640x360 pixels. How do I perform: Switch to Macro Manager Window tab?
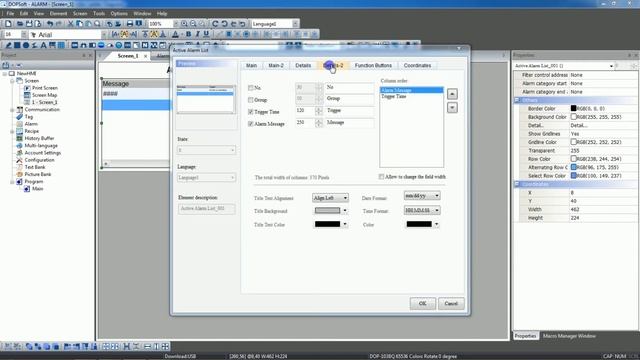[569, 336]
